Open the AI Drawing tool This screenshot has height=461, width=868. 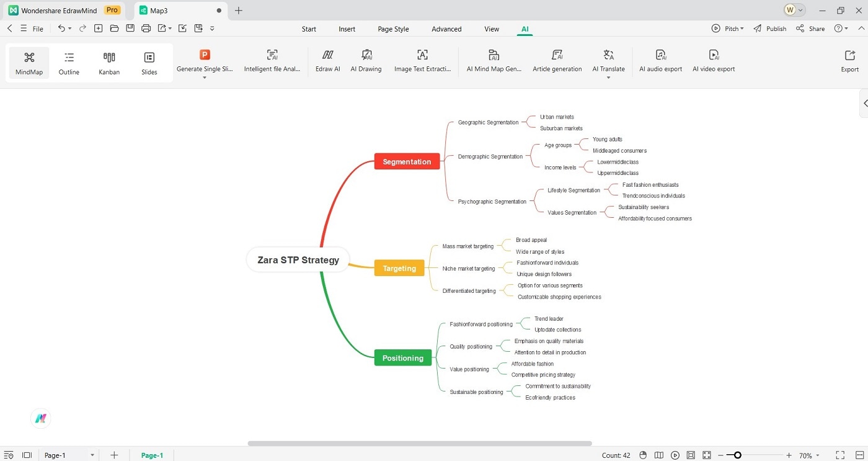(x=366, y=61)
